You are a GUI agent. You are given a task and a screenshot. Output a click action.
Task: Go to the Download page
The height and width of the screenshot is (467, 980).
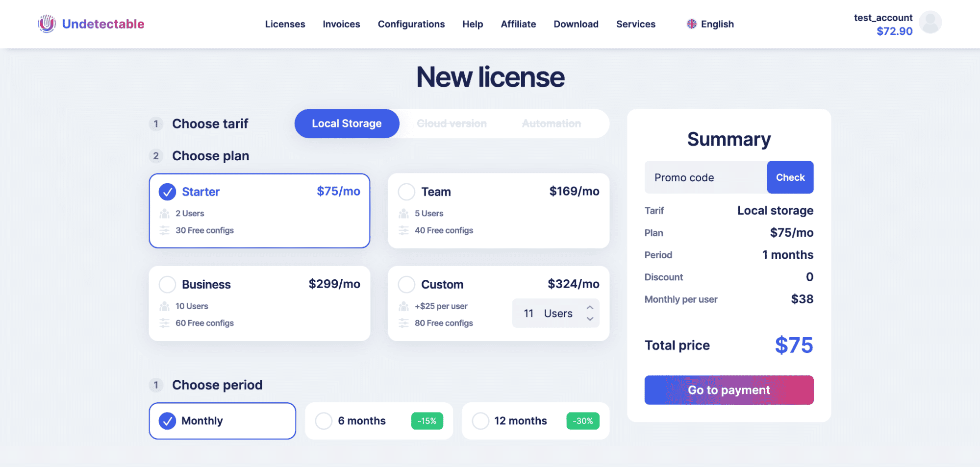[x=576, y=24]
